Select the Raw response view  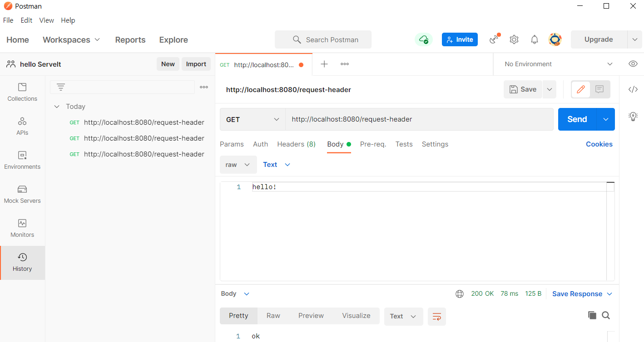point(273,316)
